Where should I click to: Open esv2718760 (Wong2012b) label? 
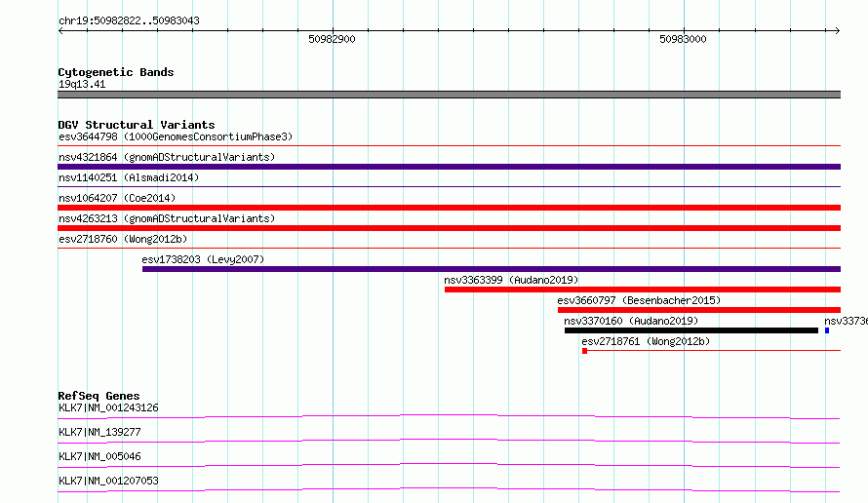[123, 239]
